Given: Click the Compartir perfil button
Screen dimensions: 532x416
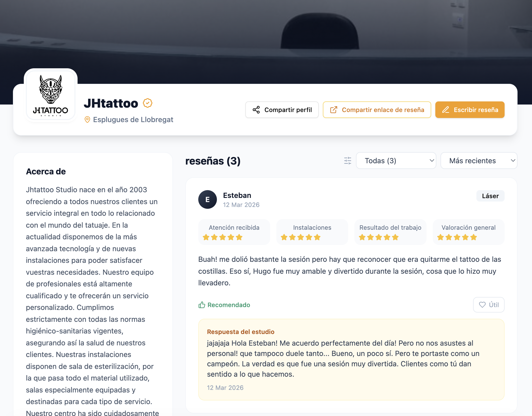Looking at the screenshot, I should [x=282, y=110].
